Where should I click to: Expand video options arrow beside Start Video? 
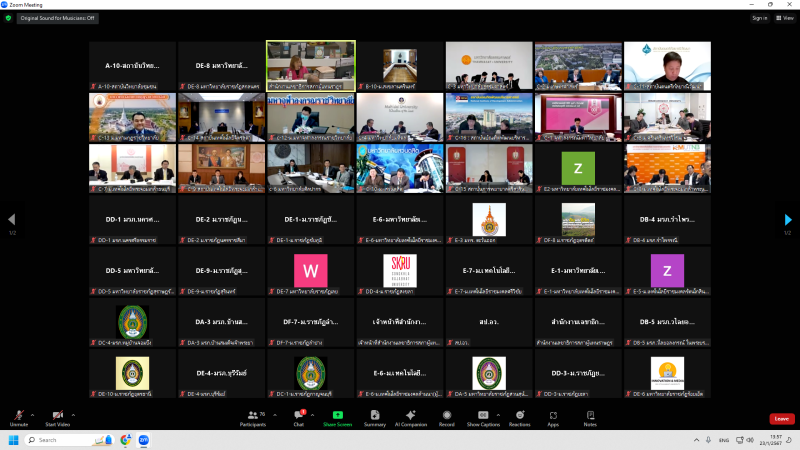[x=73, y=414]
